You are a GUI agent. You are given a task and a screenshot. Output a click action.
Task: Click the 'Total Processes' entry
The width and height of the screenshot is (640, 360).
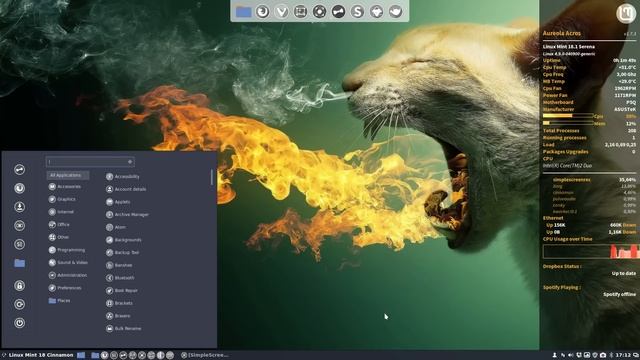coord(561,131)
